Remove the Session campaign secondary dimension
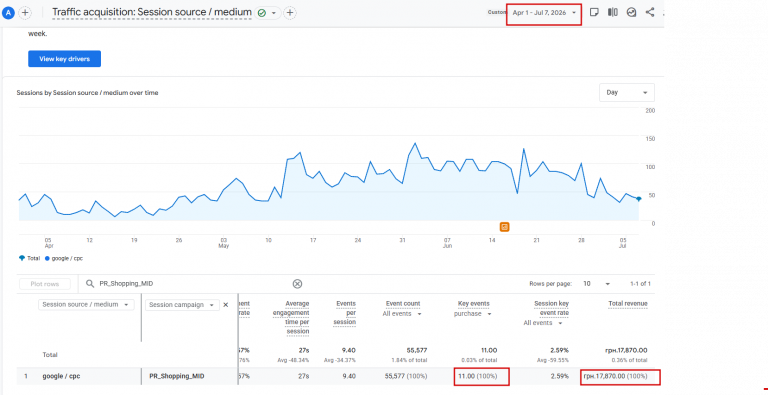This screenshot has height=395, width=768. click(x=226, y=305)
